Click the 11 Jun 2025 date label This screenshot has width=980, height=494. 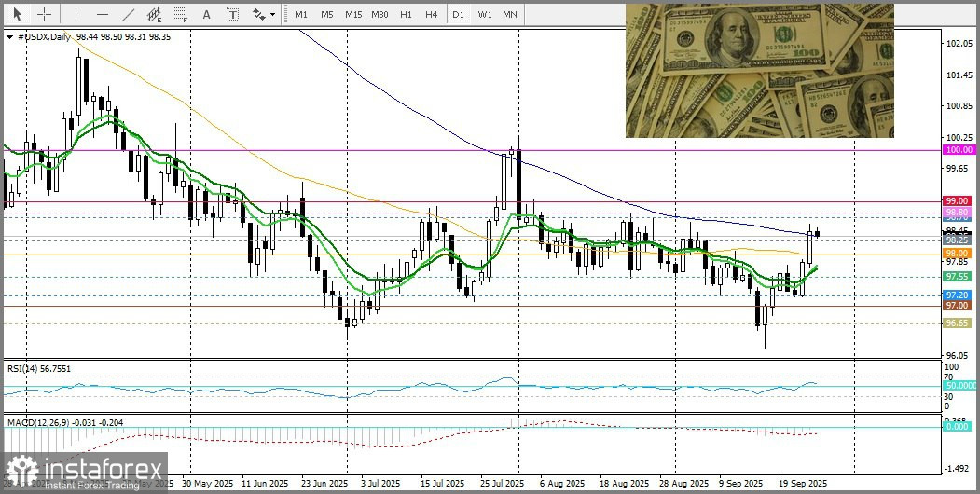(265, 484)
